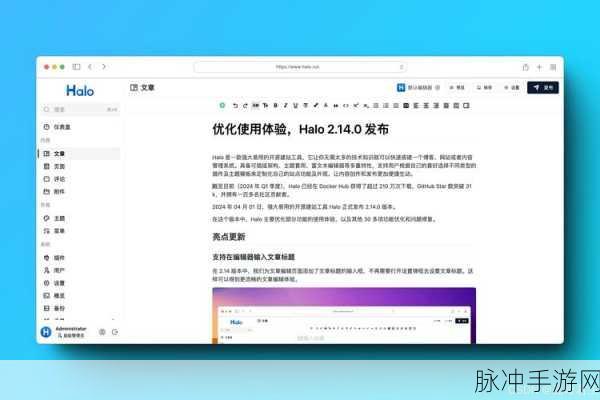600x400 pixels.
Task: Click the logout icon in sidebar footer
Action: click(x=115, y=332)
